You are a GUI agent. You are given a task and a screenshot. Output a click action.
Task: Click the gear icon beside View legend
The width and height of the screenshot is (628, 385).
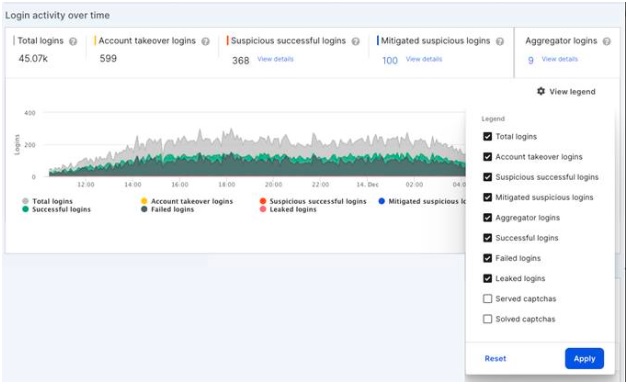point(541,91)
